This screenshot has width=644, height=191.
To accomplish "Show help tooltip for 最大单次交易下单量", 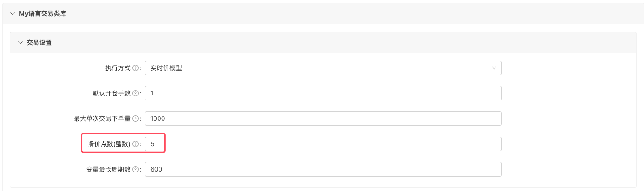I will click(135, 119).
